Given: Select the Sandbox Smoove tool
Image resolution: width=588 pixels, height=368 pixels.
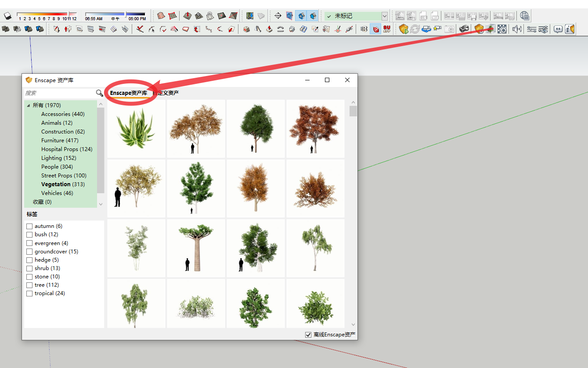Looking at the screenshot, I should 188,16.
